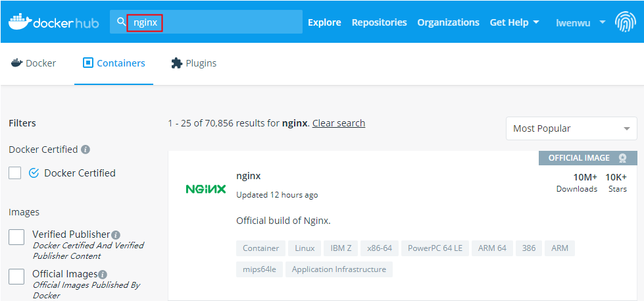Click the blue certified checkmark badge icon

(x=34, y=173)
